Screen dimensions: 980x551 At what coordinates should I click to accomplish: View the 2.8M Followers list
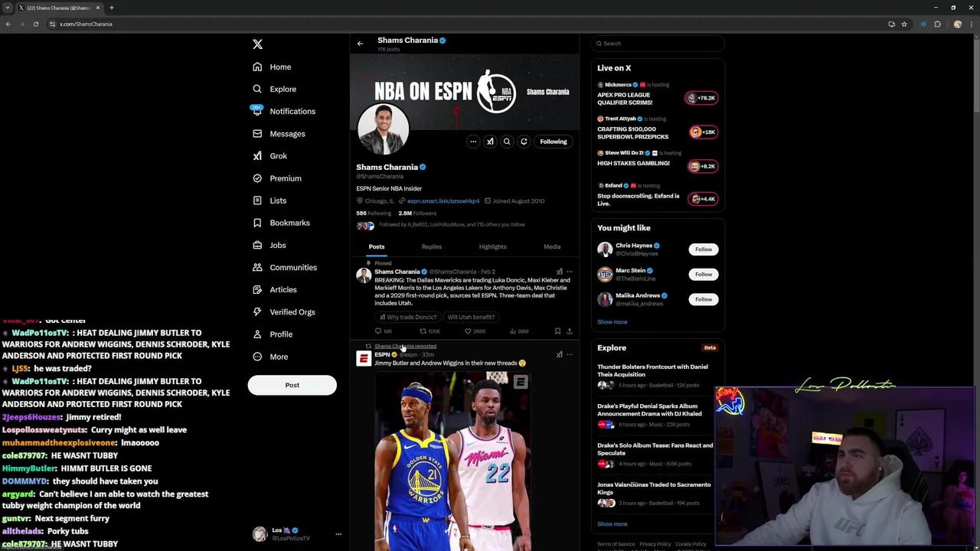point(417,214)
